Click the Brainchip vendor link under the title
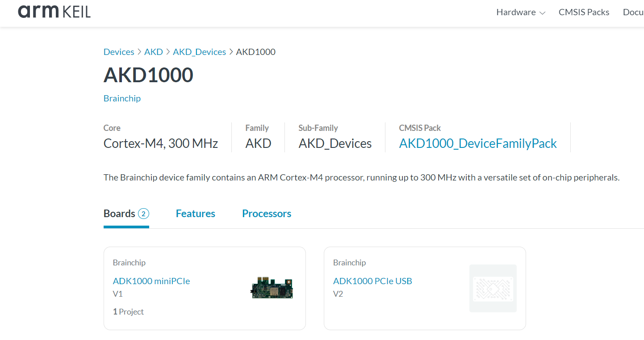 [x=122, y=98]
